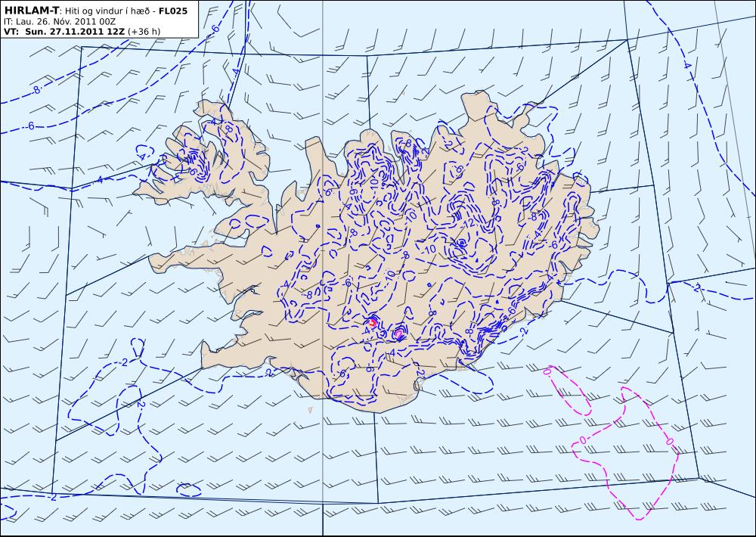The width and height of the screenshot is (756, 537).
Task: Click the "VT: Sun. 27.11.2011 12Z" valid time
Action: (x=64, y=32)
